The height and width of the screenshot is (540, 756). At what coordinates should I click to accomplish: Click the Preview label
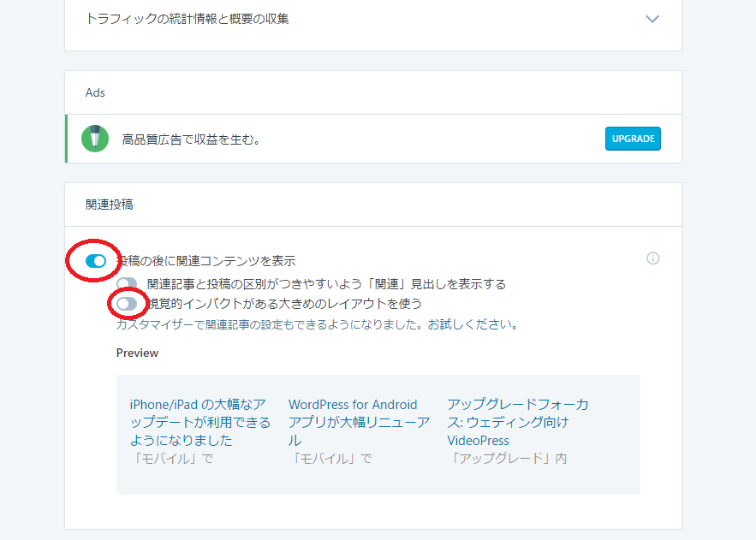pyautogui.click(x=137, y=353)
